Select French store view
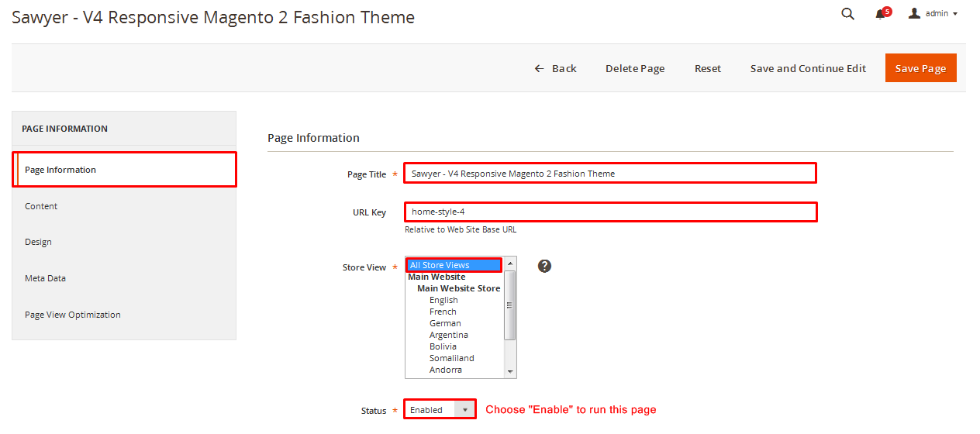The image size is (980, 434). [454, 312]
